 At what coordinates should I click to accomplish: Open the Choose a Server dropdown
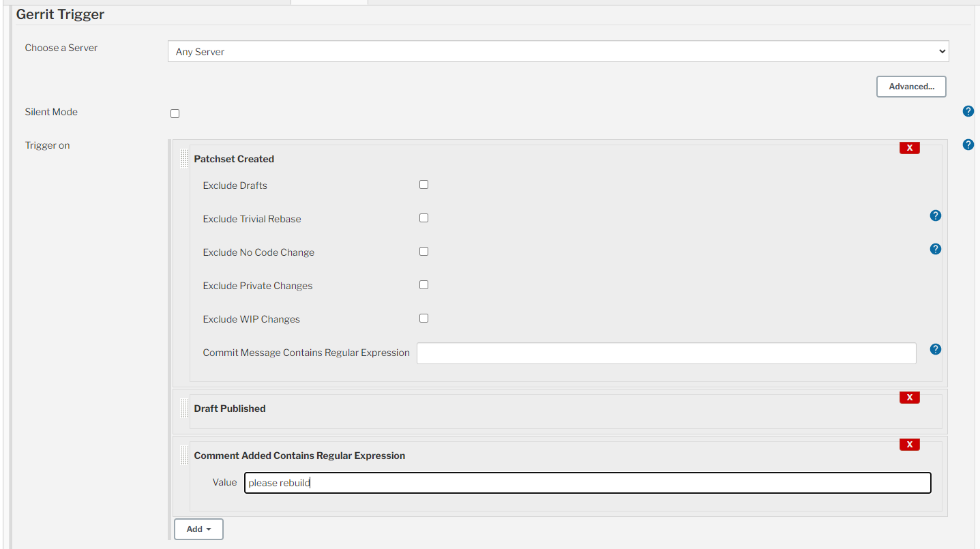pos(559,51)
